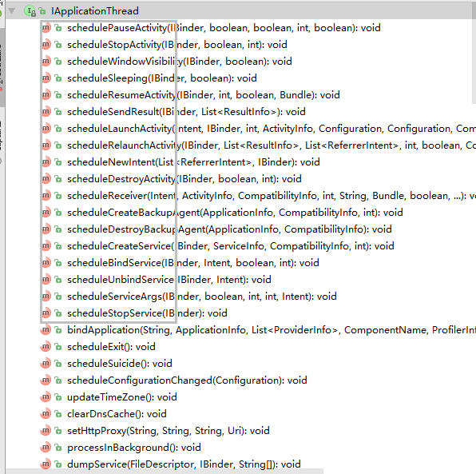
Task: Click the IApplicationThread interface icon
Action: tap(30, 11)
